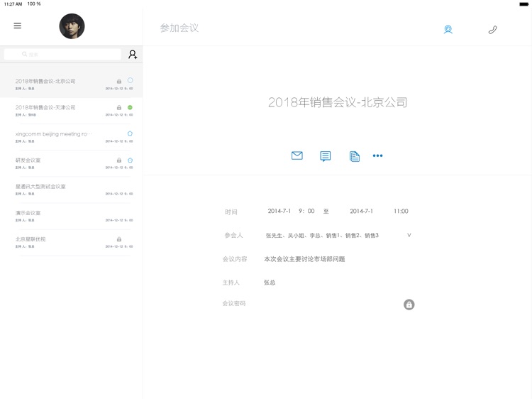This screenshot has height=399, width=532.
Task: Click the 参加会议 header title
Action: [x=179, y=28]
